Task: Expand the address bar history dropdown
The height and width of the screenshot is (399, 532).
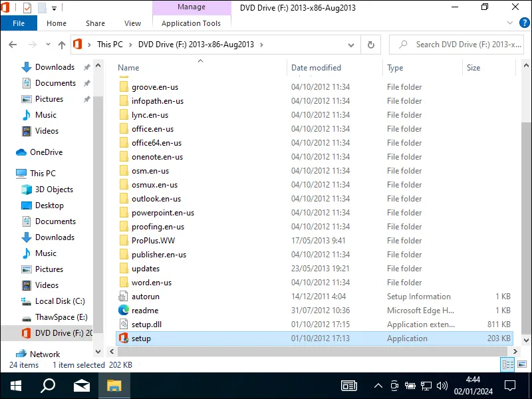Action: click(x=350, y=45)
